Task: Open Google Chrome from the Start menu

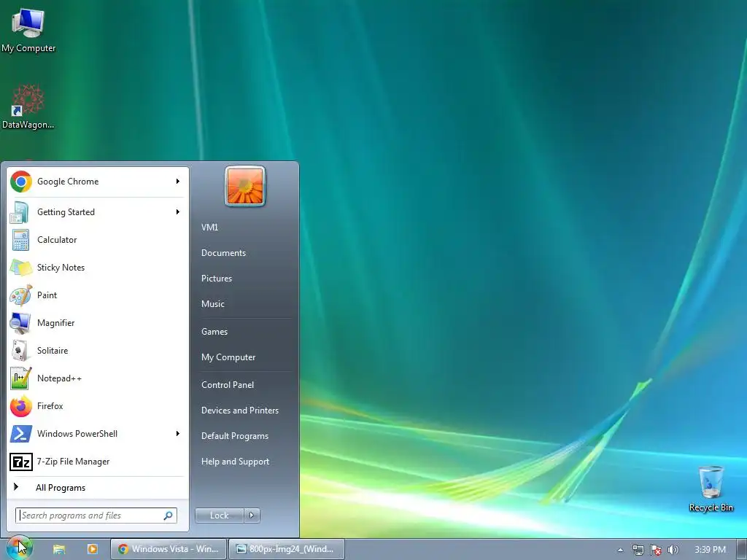Action: [x=98, y=182]
